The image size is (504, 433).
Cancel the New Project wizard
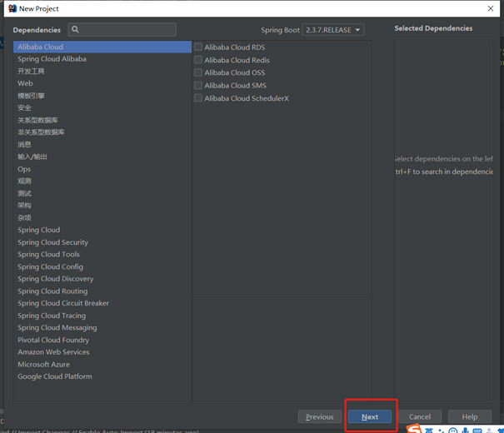[420, 416]
